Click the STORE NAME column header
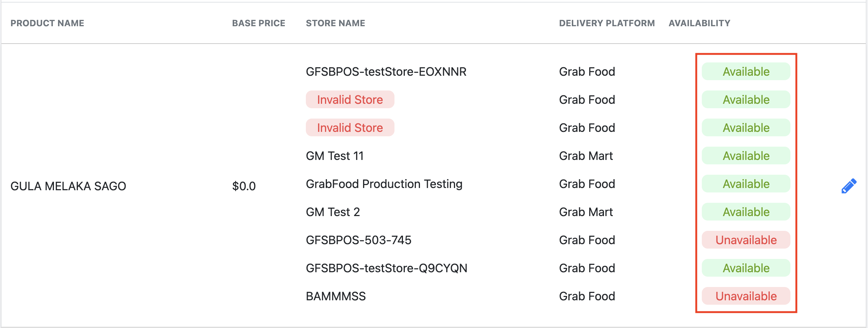Viewport: 868px width, 328px height. pos(335,23)
